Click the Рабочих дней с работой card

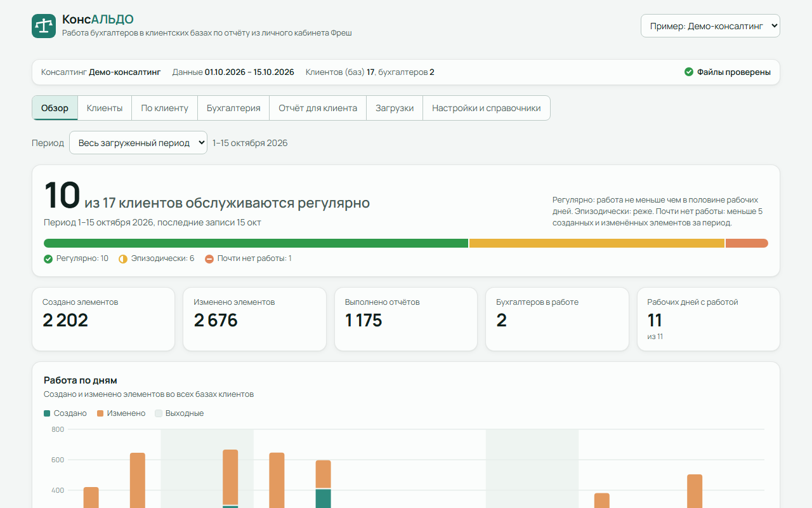[x=709, y=319]
